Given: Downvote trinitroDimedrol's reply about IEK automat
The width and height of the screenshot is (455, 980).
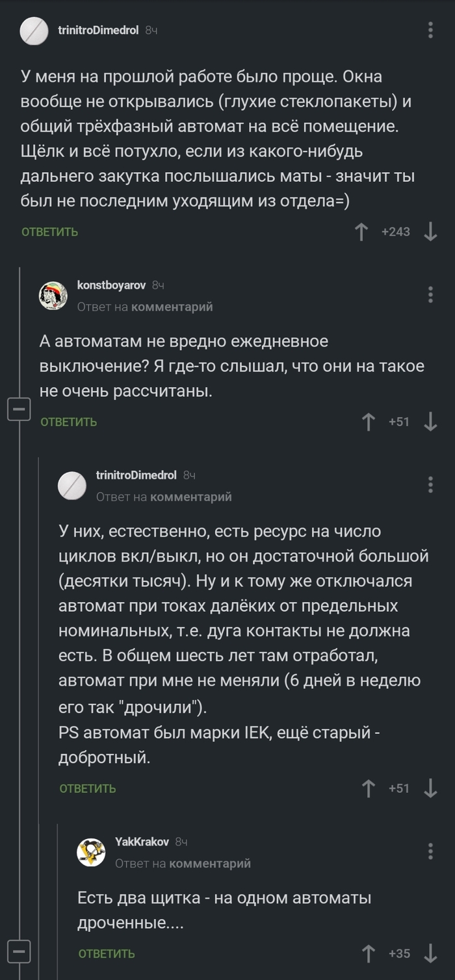Looking at the screenshot, I should click(x=429, y=788).
